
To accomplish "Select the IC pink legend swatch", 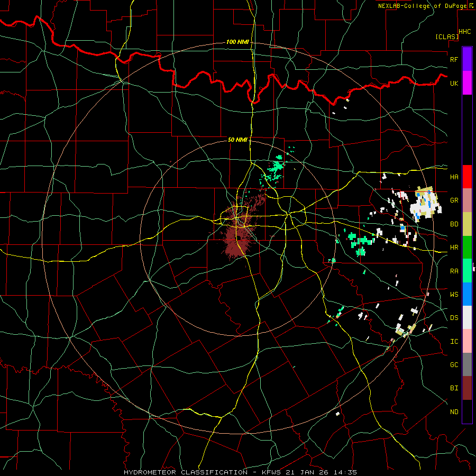I will coord(467,341).
